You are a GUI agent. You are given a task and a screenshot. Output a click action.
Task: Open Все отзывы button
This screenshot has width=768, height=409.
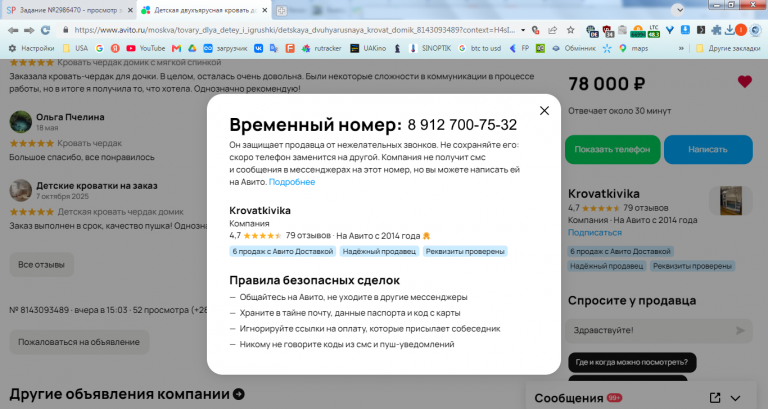[x=42, y=265]
